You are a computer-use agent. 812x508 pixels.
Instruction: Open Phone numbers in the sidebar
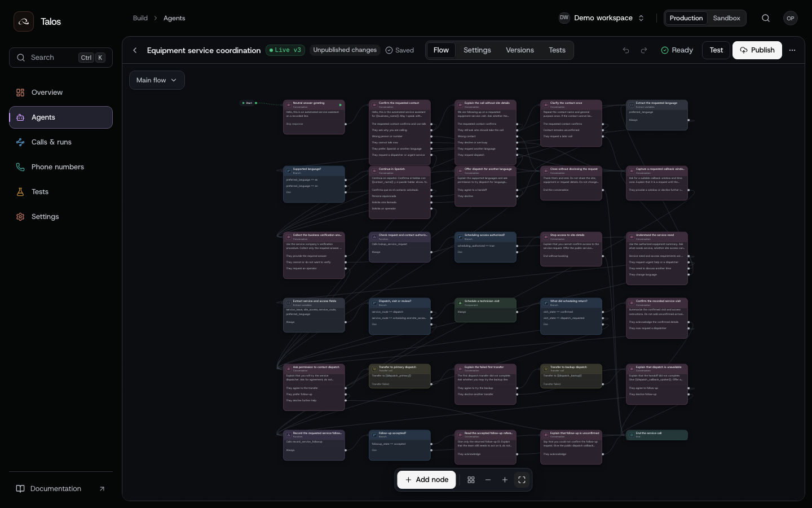[61, 167]
